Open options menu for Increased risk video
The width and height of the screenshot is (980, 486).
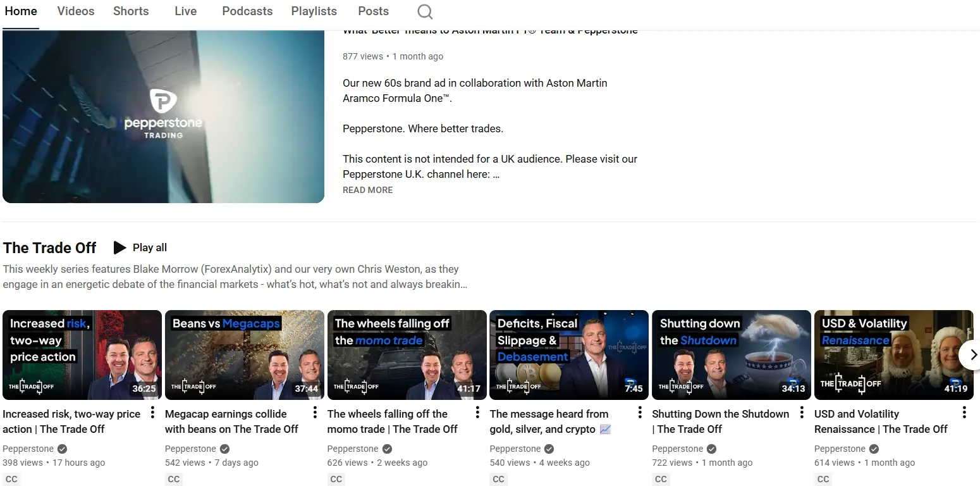pos(152,413)
